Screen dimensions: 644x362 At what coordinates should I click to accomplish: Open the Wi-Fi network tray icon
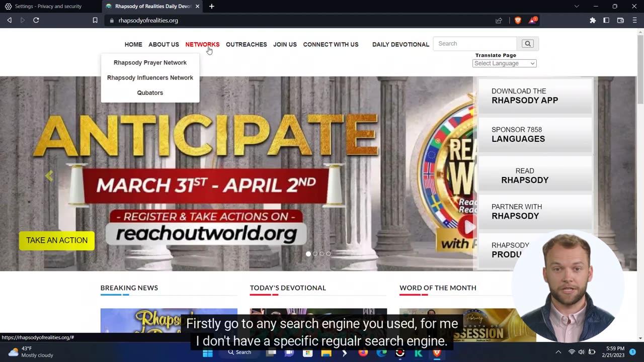pos(572,352)
